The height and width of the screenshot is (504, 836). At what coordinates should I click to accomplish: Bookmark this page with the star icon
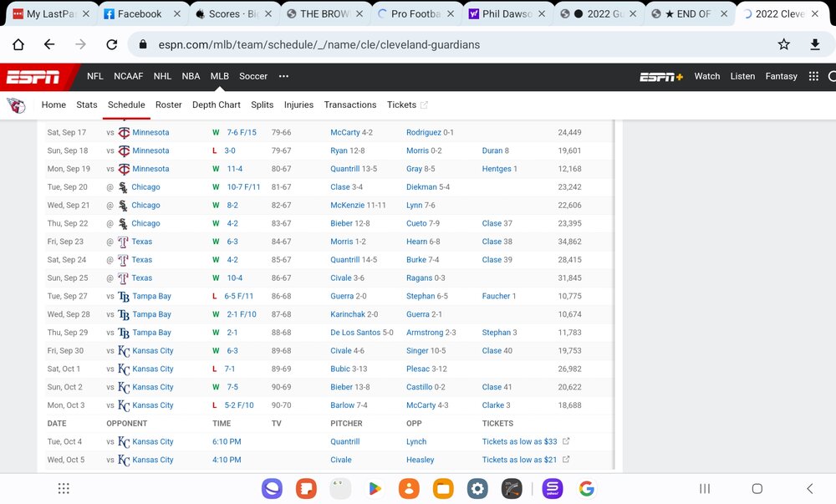tap(783, 45)
